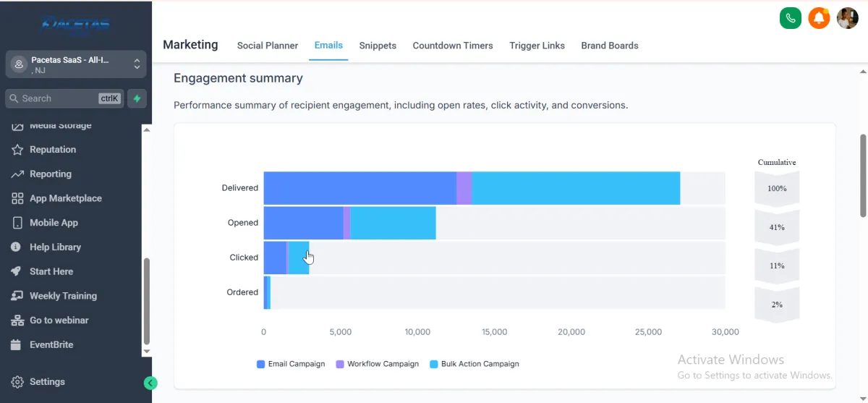Select the Emails tab

(328, 45)
